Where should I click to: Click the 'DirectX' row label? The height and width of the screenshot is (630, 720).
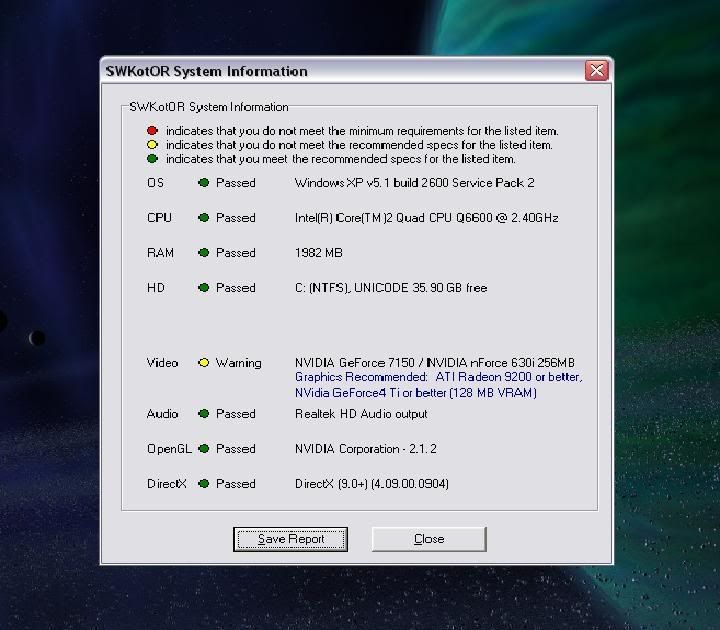tap(167, 484)
